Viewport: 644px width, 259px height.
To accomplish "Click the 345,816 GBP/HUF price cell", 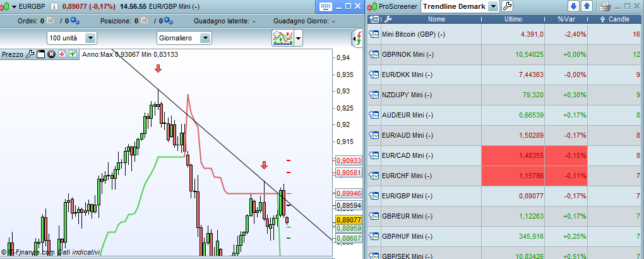I will [513, 236].
